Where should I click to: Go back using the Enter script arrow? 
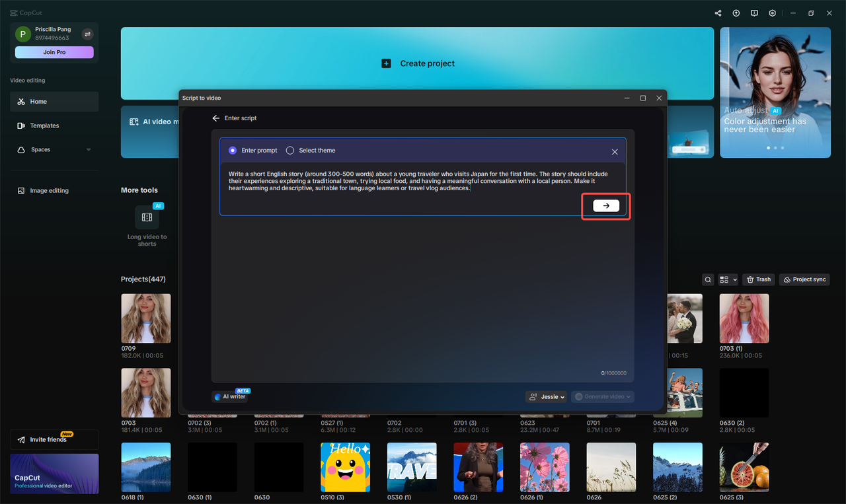point(215,118)
